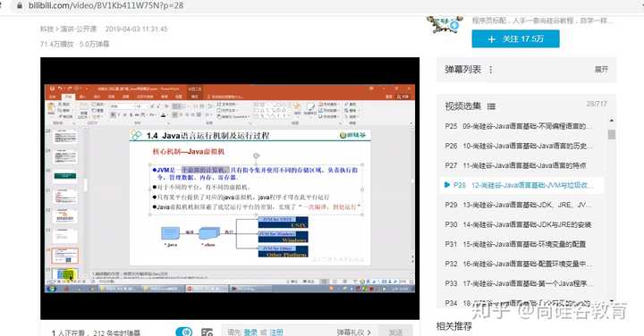Click the episode list scrollbar thumb
Image resolution: width=644 pixels, height=336 pixels.
(x=612, y=135)
